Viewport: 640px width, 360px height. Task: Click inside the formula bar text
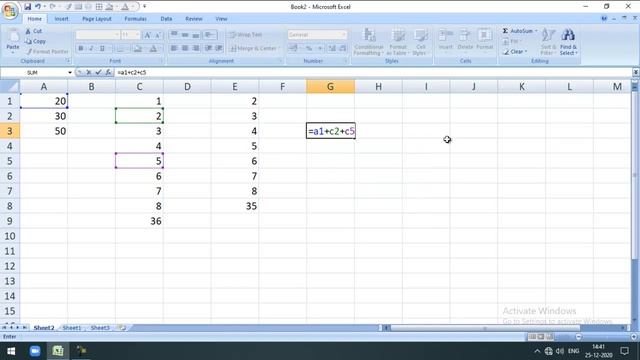coord(131,72)
